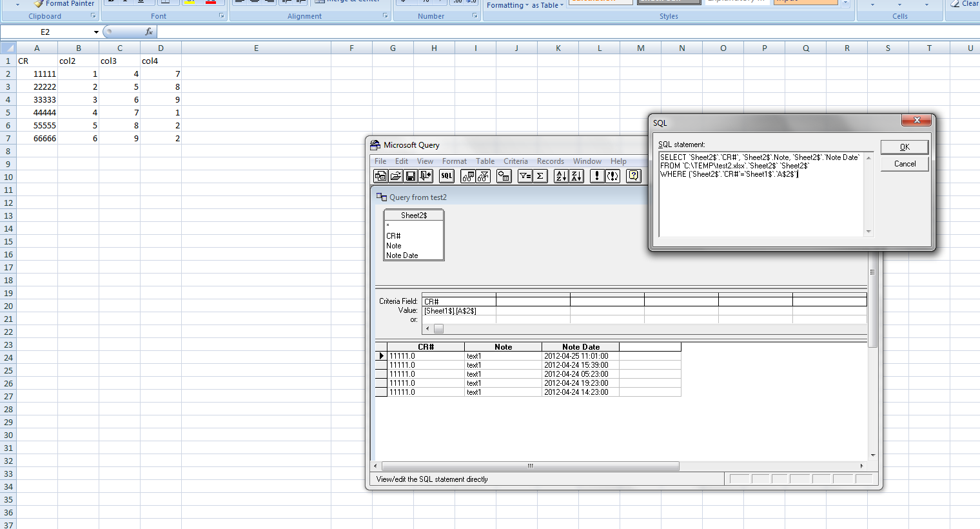
Task: Toggle Auto Query mode
Action: [x=612, y=175]
